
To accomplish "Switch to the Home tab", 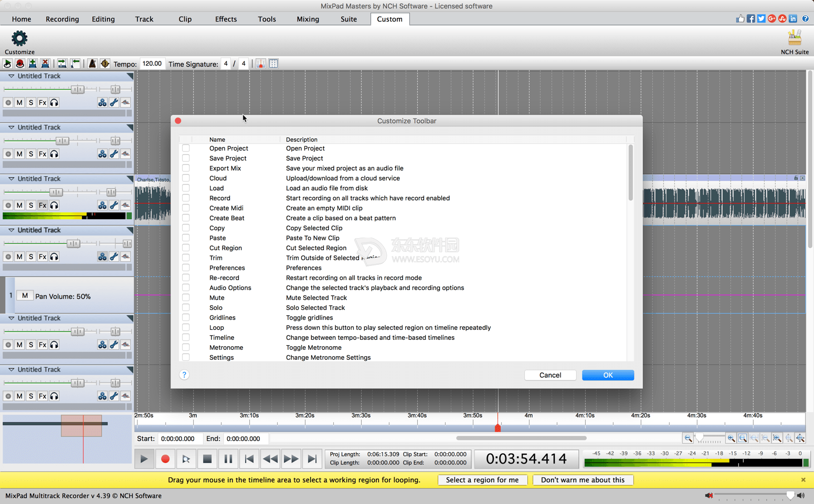I will click(x=22, y=19).
